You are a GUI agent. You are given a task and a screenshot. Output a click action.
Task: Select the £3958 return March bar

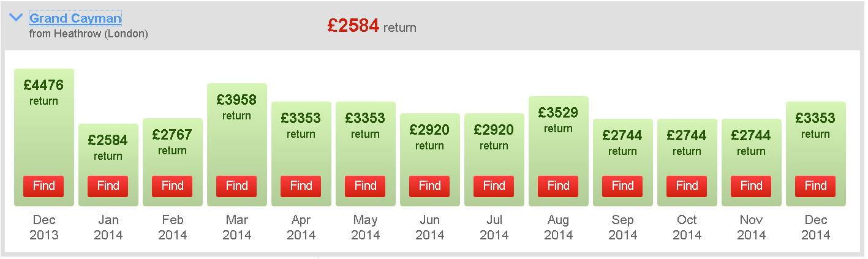[237, 145]
